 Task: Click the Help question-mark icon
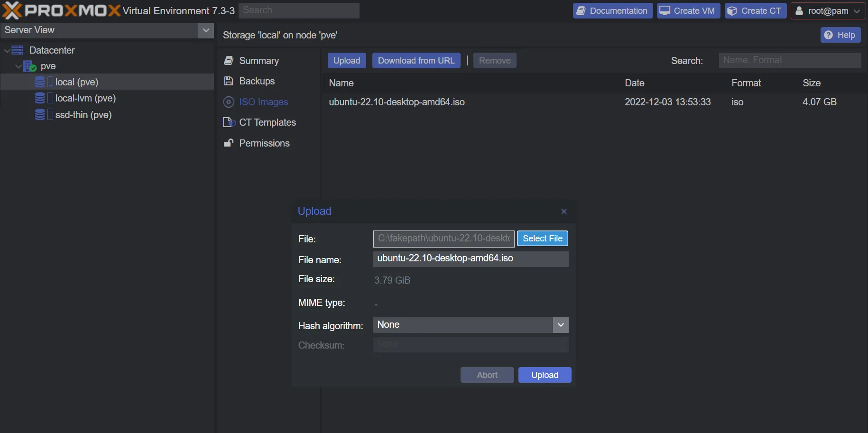829,35
